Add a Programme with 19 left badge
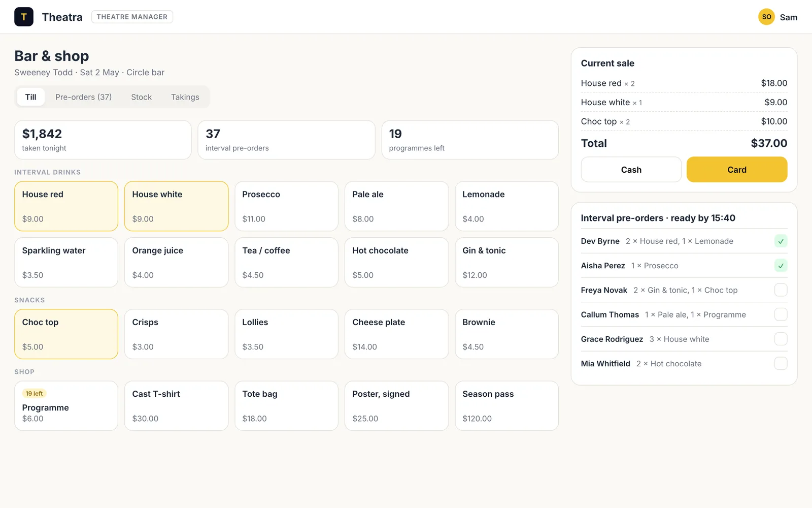The width and height of the screenshot is (812, 508). [x=66, y=406]
